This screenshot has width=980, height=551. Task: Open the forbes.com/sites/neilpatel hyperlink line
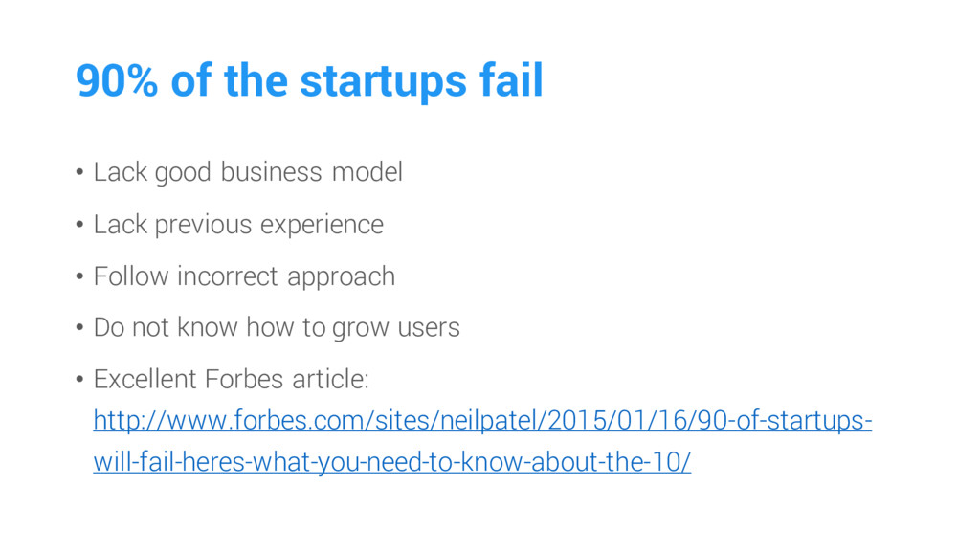click(481, 421)
